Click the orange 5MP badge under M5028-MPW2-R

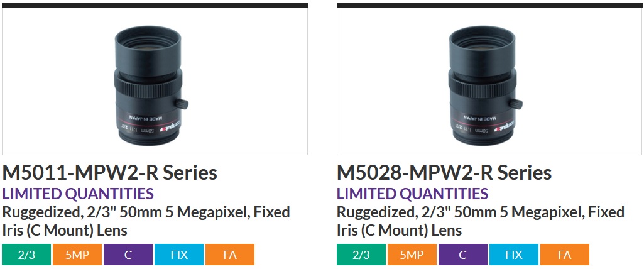tap(412, 255)
